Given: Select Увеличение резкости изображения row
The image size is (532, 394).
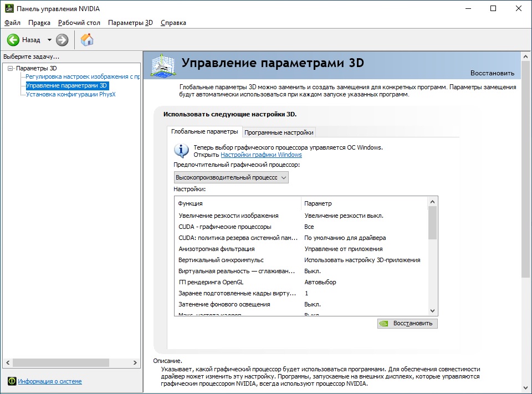Looking at the screenshot, I should [301, 216].
